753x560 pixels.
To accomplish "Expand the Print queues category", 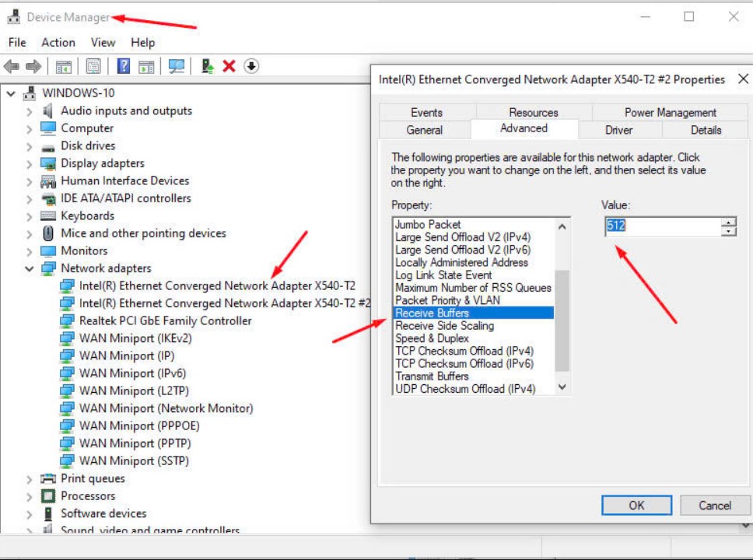I will click(30, 479).
